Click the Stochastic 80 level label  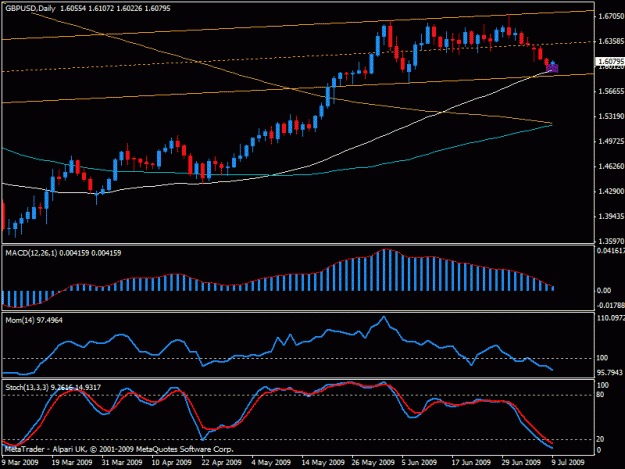[600, 394]
